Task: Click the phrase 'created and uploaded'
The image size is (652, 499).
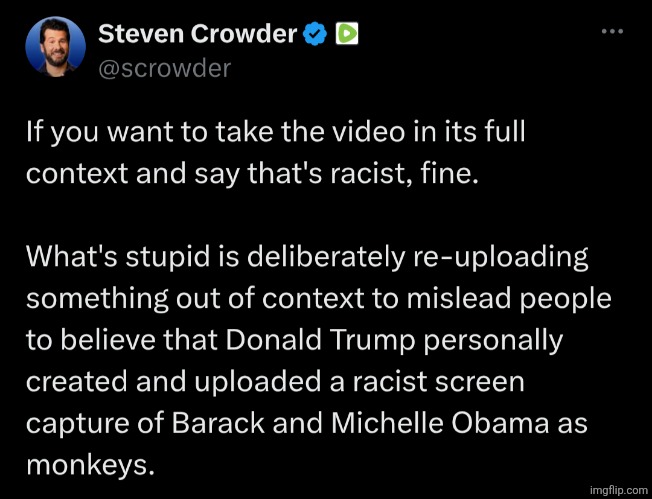Action: click(173, 381)
